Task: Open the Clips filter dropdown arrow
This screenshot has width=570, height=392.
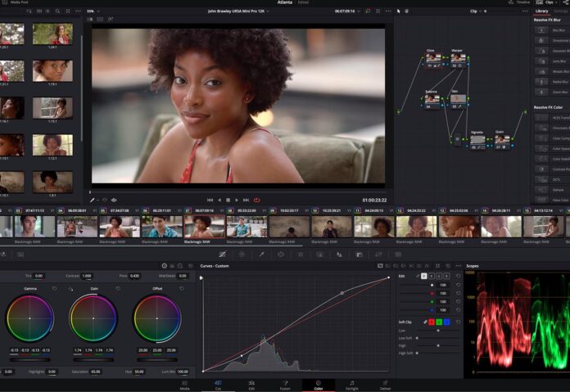Action: coord(557,2)
